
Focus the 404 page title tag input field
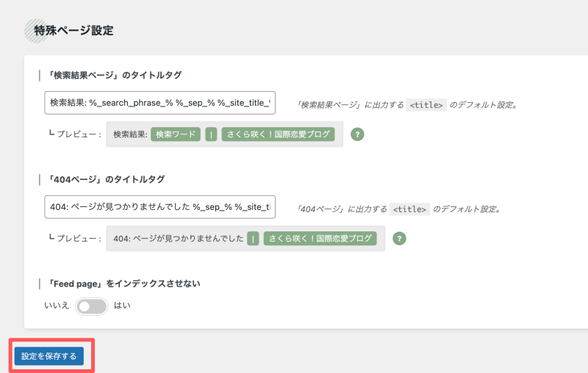click(159, 207)
